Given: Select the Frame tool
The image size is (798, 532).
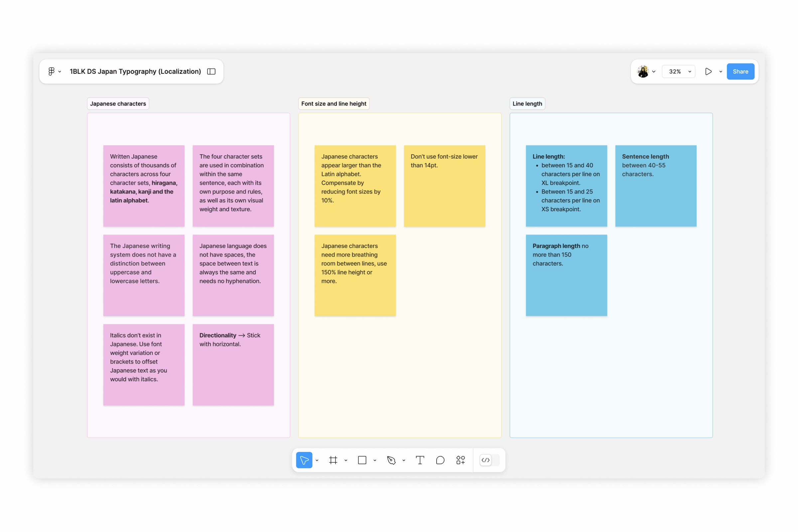Looking at the screenshot, I should [x=333, y=460].
